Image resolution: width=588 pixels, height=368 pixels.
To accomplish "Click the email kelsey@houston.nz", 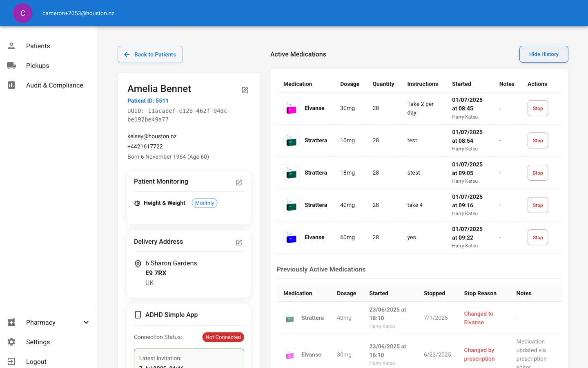I will coord(152,136).
